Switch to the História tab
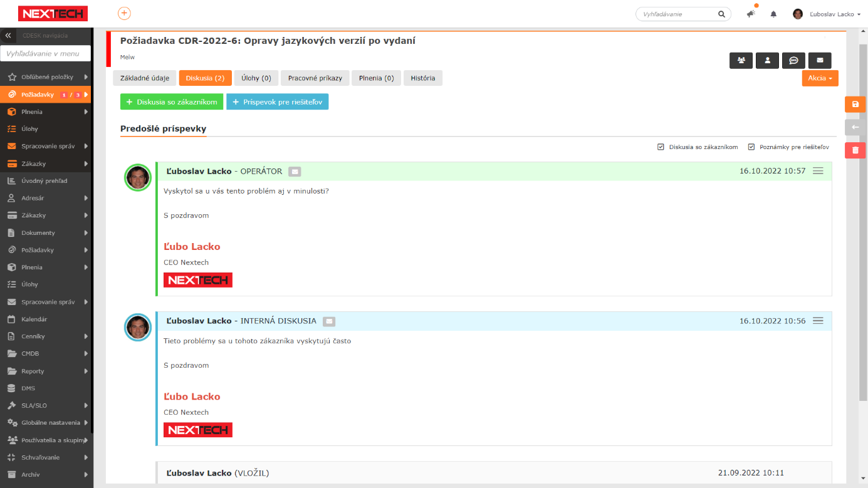 423,78
